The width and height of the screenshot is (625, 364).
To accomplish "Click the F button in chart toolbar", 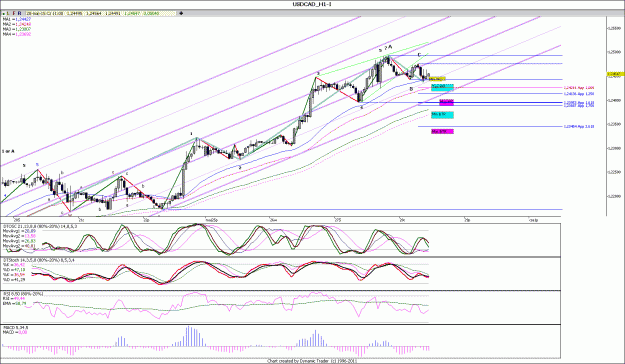I will point(14,14).
